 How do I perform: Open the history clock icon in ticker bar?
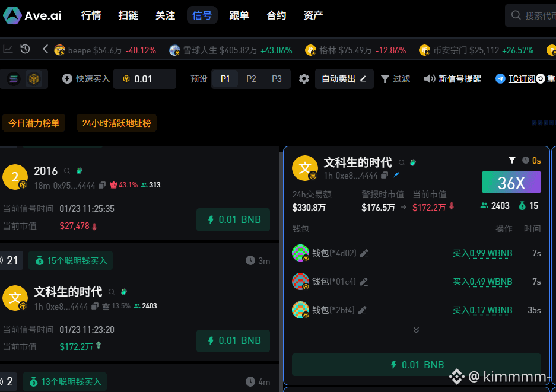coord(25,49)
